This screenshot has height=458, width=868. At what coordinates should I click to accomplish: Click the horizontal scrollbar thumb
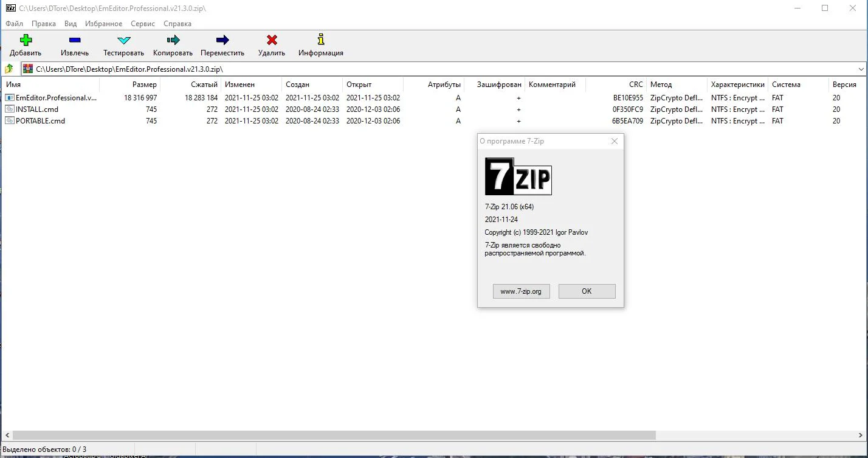click(334, 435)
